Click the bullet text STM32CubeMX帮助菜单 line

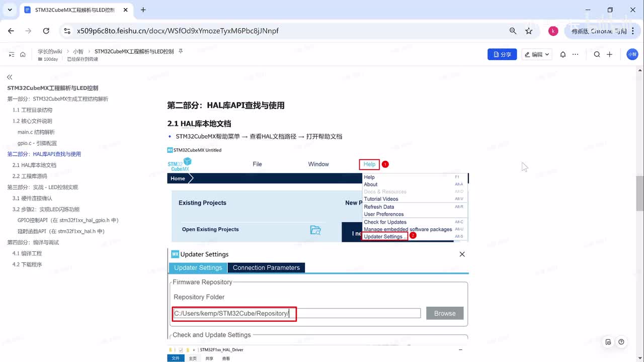click(259, 136)
